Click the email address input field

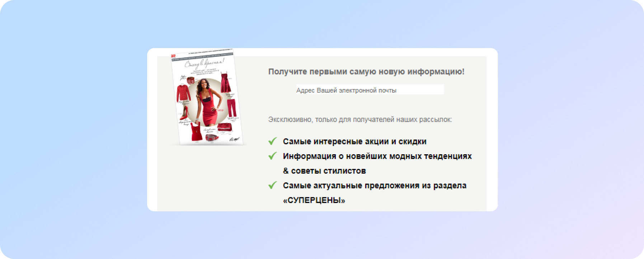coord(370,90)
